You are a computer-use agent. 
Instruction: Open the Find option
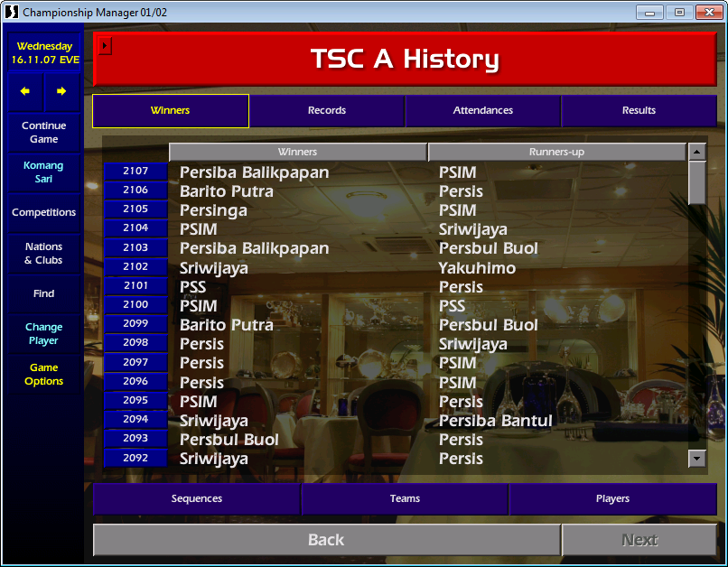click(44, 293)
